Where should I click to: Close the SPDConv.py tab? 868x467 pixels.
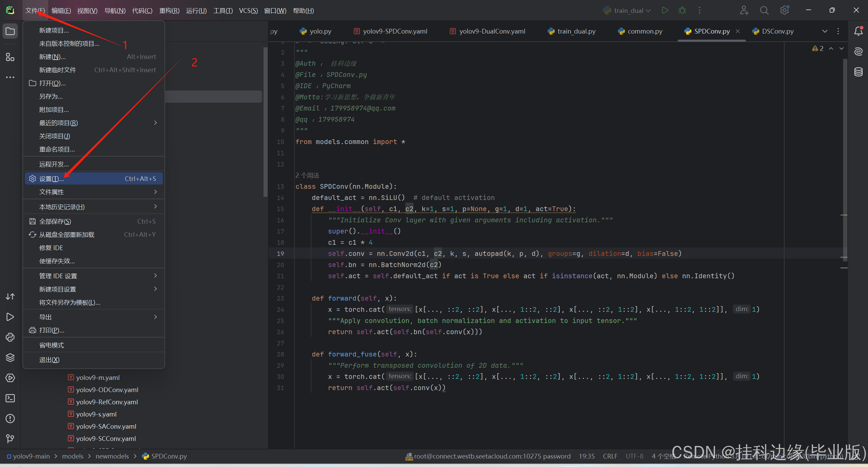[738, 31]
